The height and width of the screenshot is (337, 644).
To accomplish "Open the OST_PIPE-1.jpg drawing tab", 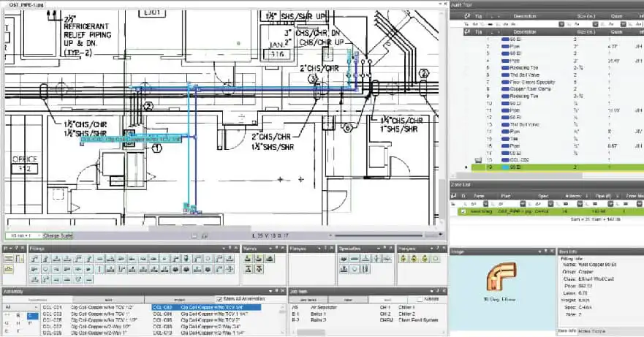I will tap(26, 5).
